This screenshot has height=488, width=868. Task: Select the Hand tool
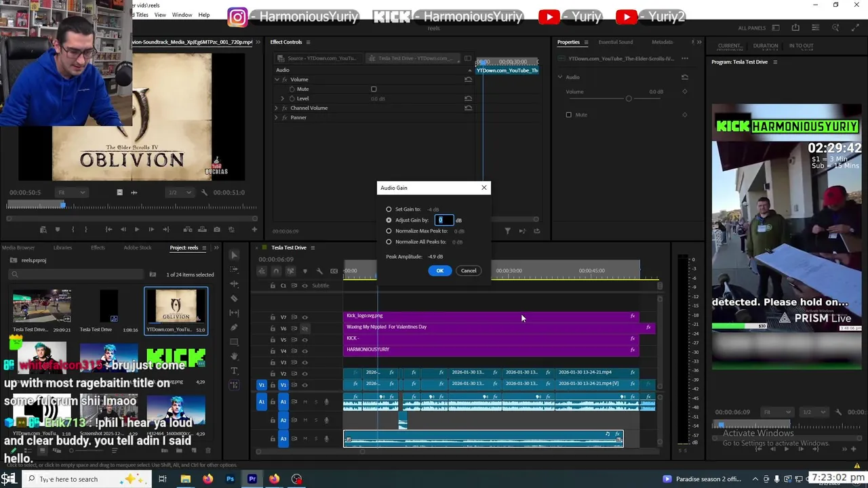235,356
